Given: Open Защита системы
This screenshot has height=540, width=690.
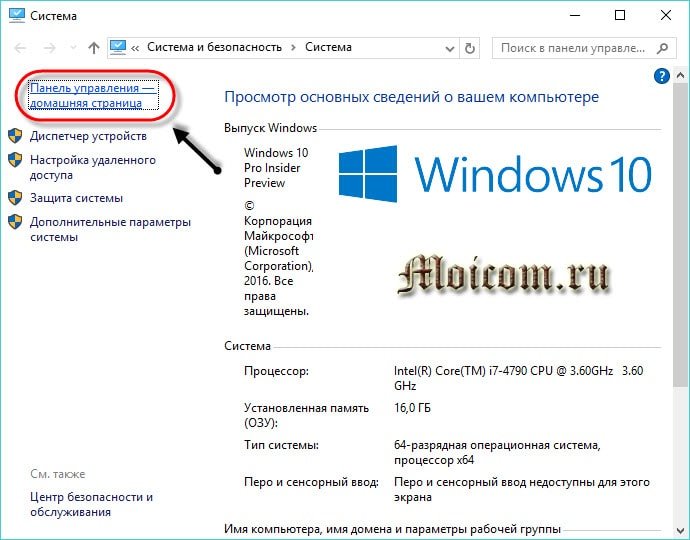Looking at the screenshot, I should pos(76,198).
